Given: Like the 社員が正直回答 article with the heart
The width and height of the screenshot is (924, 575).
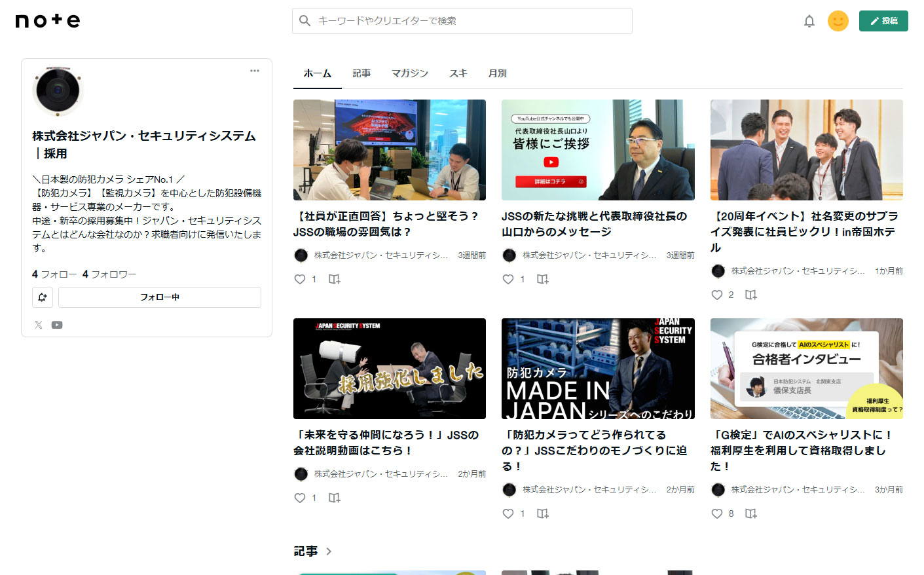Looking at the screenshot, I should coord(300,279).
